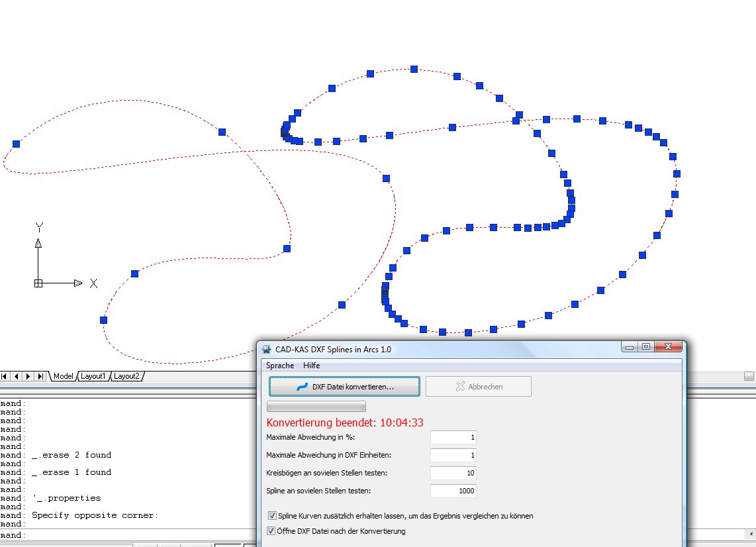Click the UCS origin icon in drawing

[38, 283]
